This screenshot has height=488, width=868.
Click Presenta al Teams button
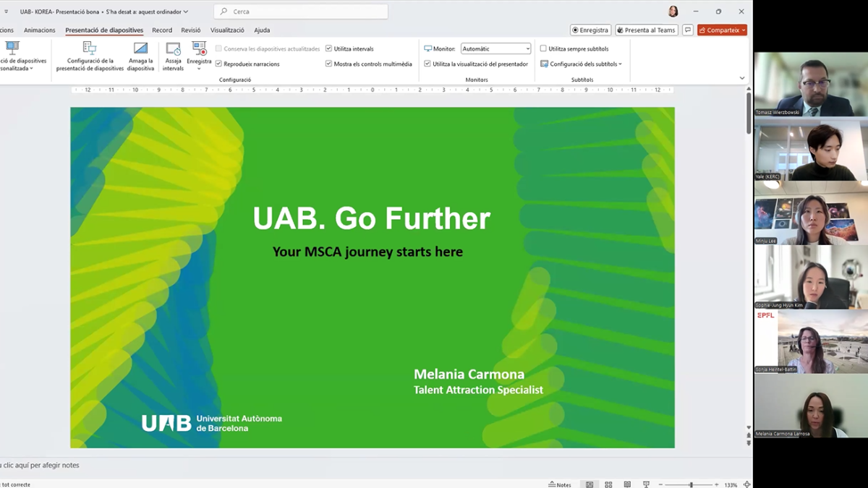click(x=647, y=30)
